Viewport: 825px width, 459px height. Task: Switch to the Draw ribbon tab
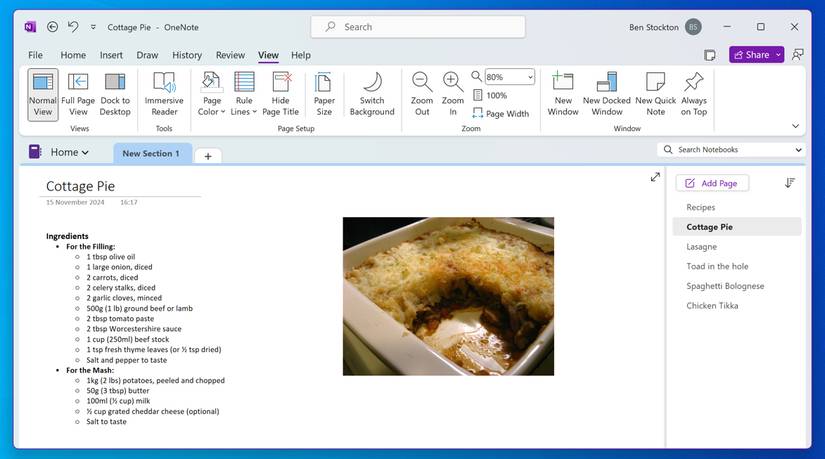pos(147,55)
